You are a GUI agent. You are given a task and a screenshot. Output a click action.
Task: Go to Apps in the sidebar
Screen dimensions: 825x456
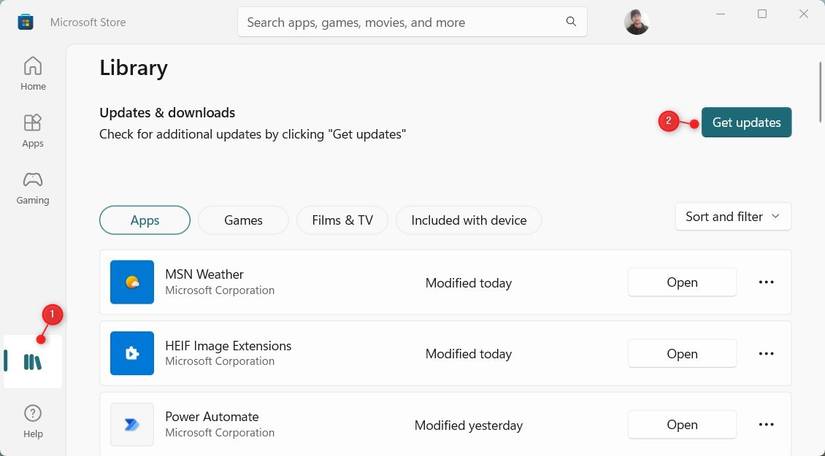[33, 131]
